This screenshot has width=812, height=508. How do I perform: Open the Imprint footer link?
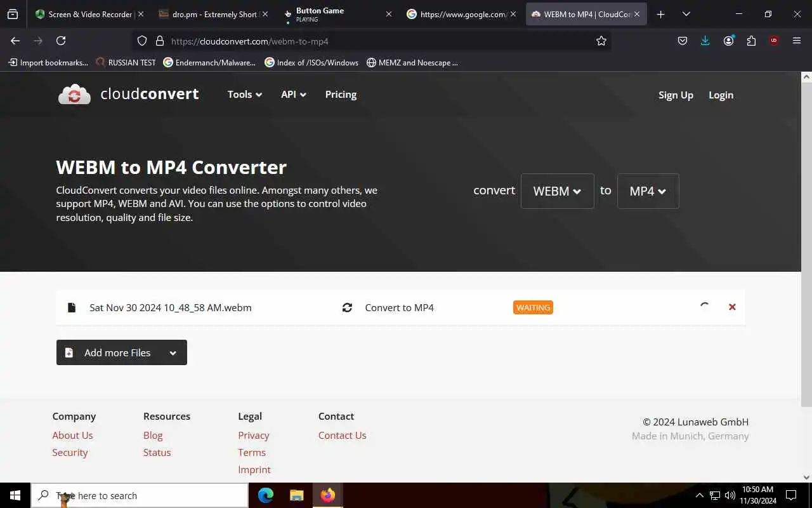click(x=254, y=469)
